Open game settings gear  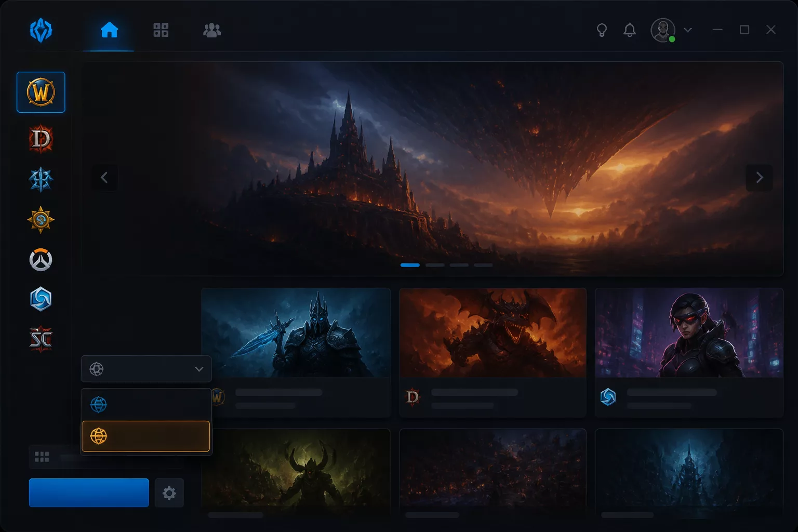point(169,493)
